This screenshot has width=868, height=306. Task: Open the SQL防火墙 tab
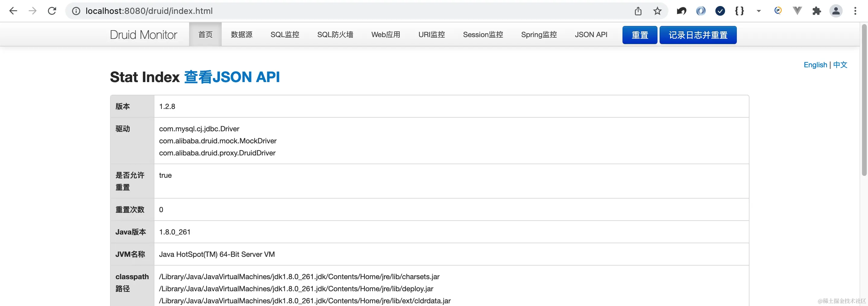(x=335, y=34)
